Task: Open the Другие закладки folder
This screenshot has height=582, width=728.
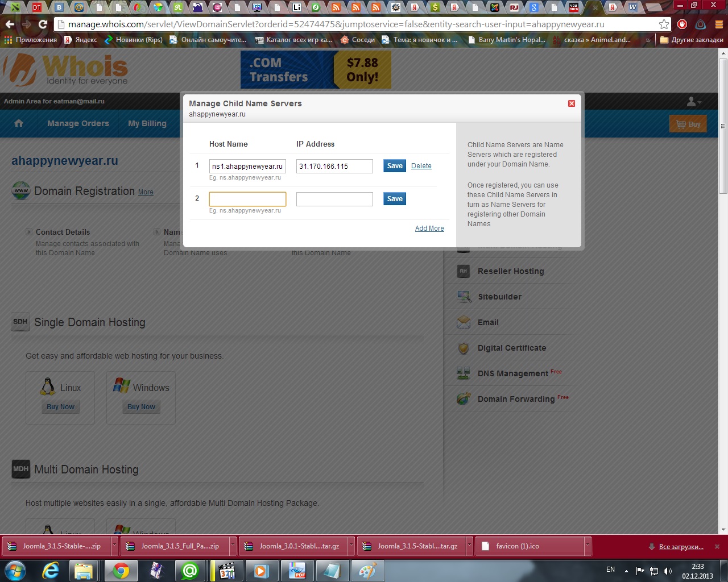Action: coord(691,40)
